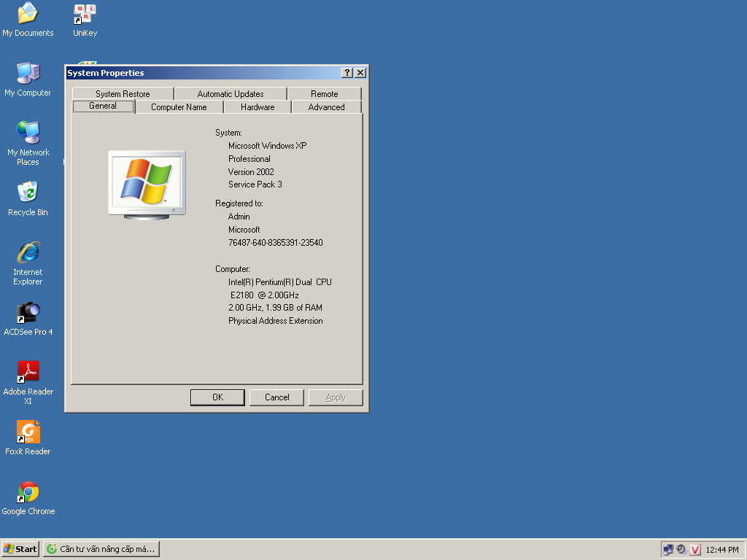Click the Cancel button
This screenshot has width=747, height=560.
pos(276,397)
